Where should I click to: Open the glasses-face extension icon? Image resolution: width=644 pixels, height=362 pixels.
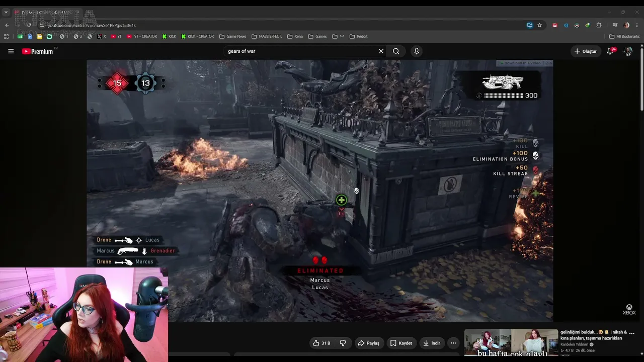577,25
